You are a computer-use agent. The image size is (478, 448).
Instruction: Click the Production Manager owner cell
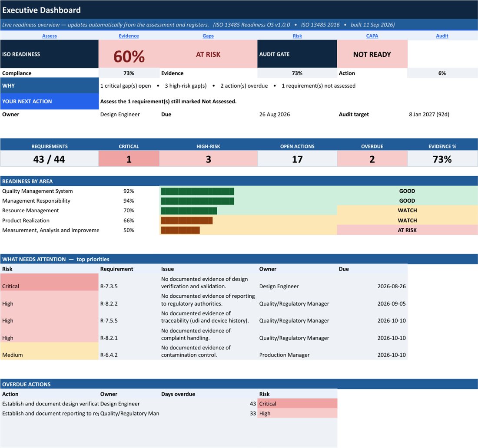(297, 351)
